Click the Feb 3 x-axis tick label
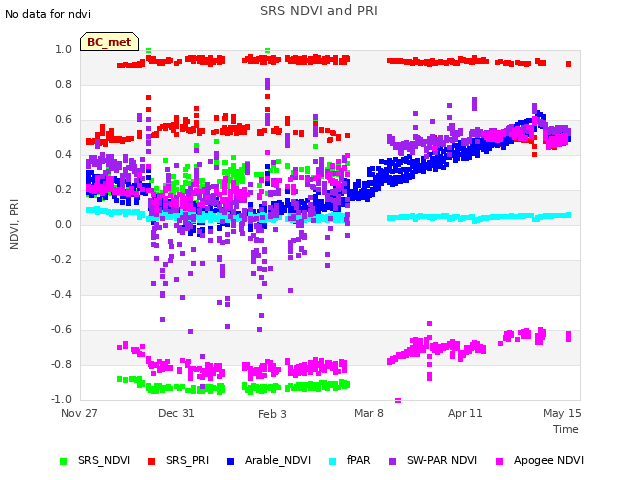640x480 pixels. tap(272, 414)
